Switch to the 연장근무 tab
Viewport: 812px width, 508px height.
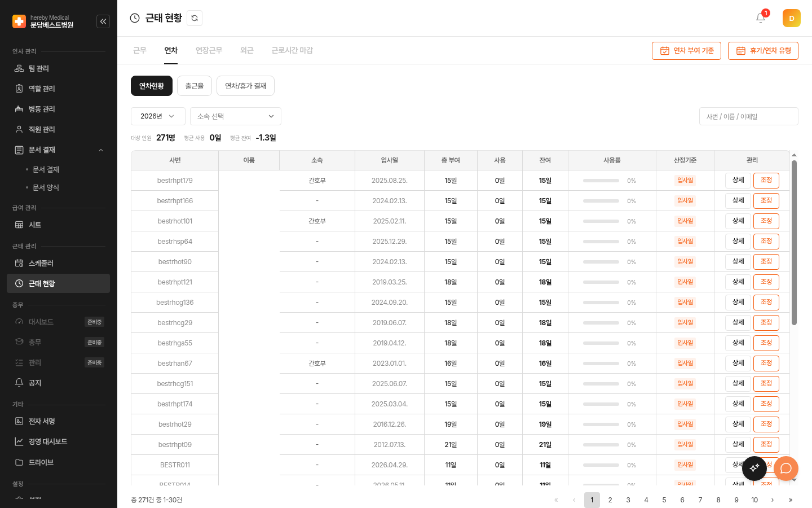tap(209, 50)
